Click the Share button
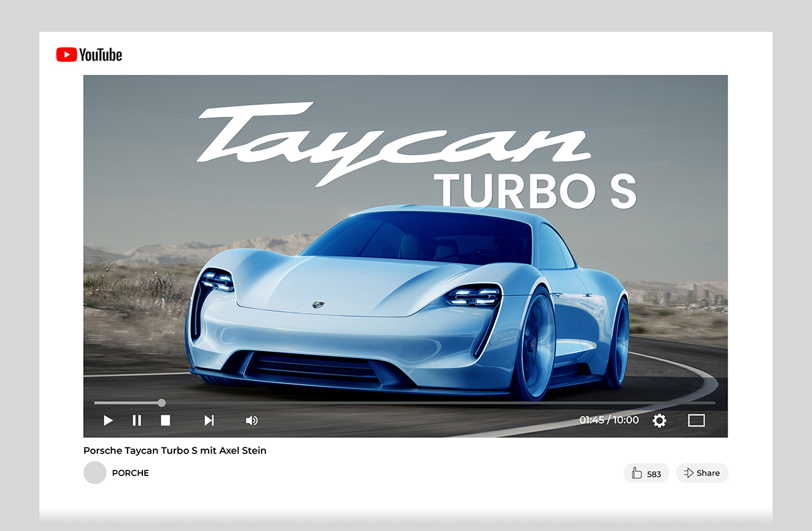Screen dimensions: 812x531 [x=702, y=473]
